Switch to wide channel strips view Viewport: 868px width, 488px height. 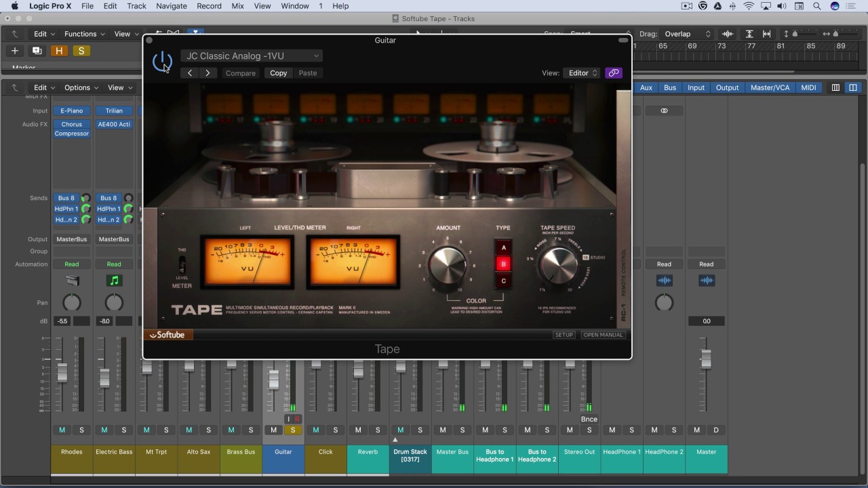[x=853, y=87]
